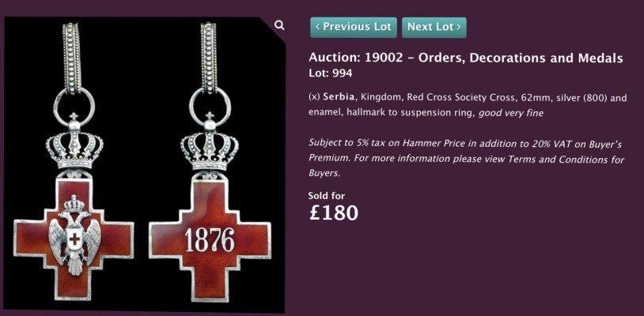Click the bold Serbia text in the description
This screenshot has width=644, height=316.
(339, 98)
